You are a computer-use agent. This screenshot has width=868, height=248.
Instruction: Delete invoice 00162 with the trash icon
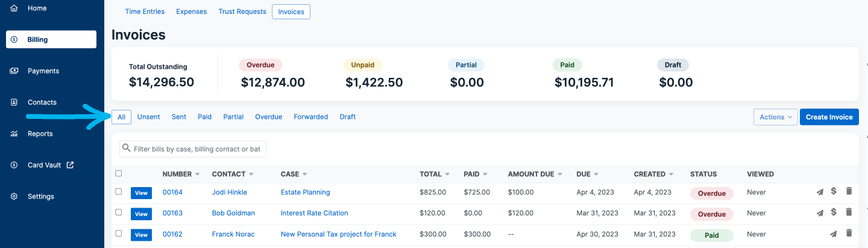click(849, 234)
